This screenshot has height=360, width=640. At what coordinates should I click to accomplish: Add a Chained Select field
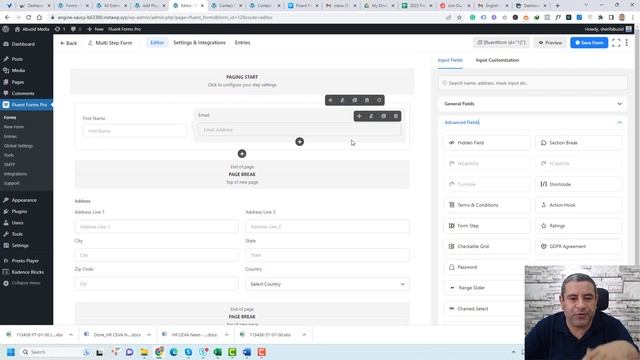coord(484,309)
